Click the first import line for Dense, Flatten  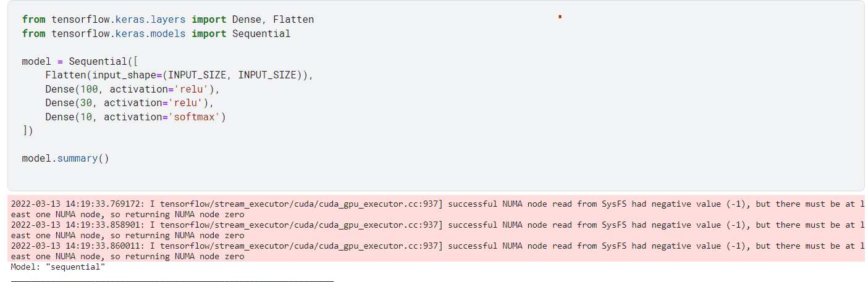(x=167, y=20)
